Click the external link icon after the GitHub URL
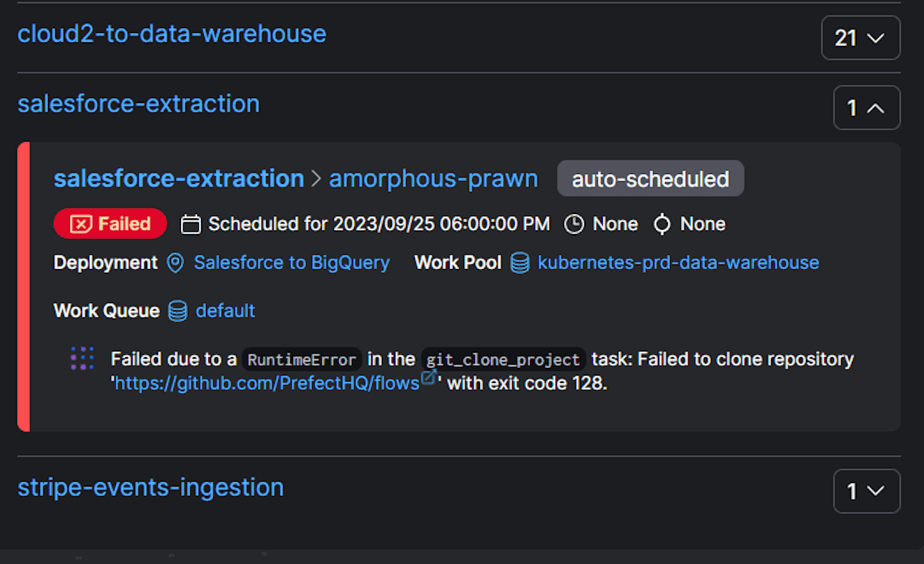The height and width of the screenshot is (564, 924). 428,378
